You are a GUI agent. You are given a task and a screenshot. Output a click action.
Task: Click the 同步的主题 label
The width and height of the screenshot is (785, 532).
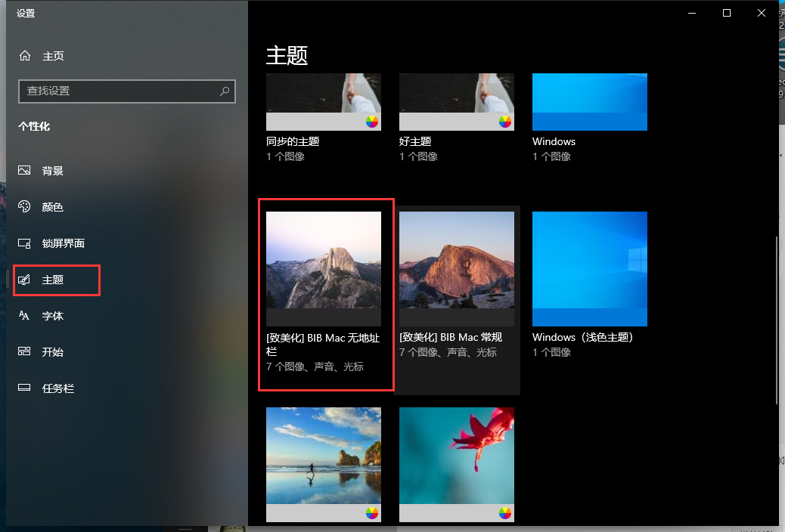coord(293,141)
